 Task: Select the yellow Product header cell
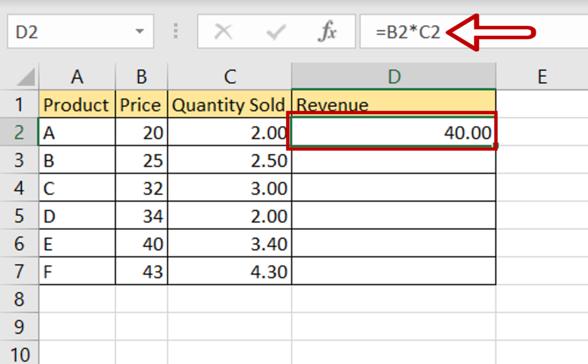77,104
